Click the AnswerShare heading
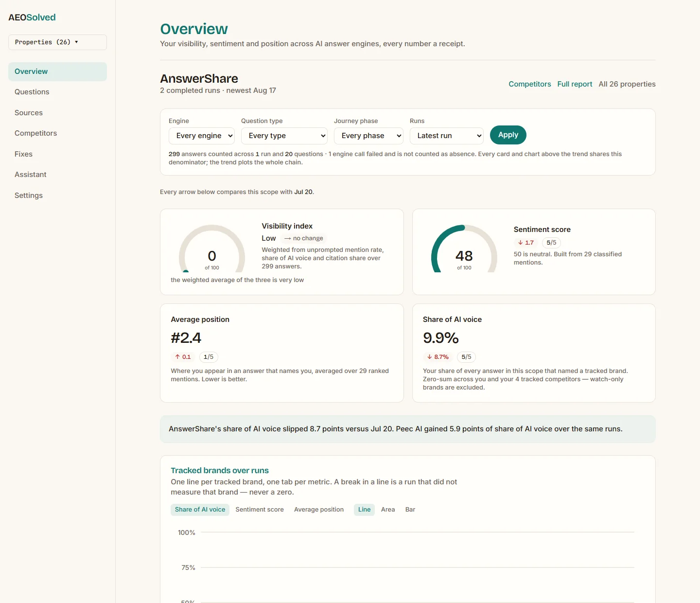 pyautogui.click(x=199, y=79)
